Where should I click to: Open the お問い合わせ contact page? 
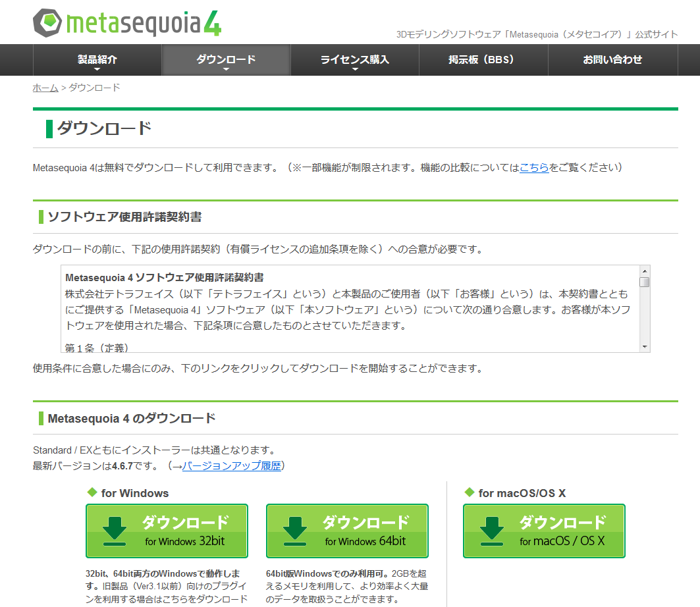612,60
